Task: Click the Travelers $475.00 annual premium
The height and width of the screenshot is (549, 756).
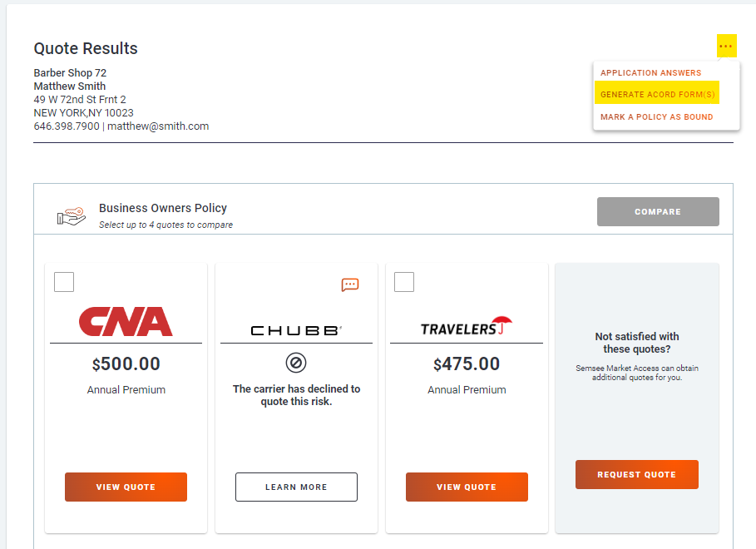Action: tap(467, 364)
